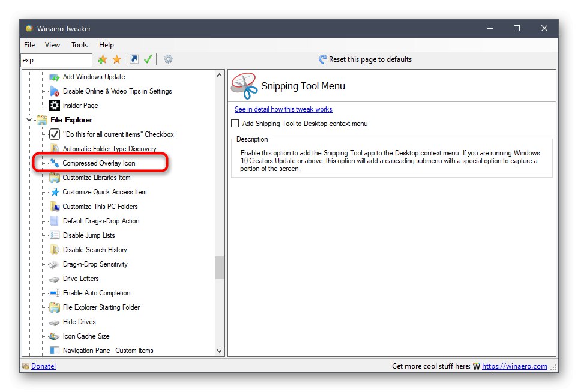Click the "Do this for all current items" checkbox icon
This screenshot has height=392, width=578.
pos(55,134)
